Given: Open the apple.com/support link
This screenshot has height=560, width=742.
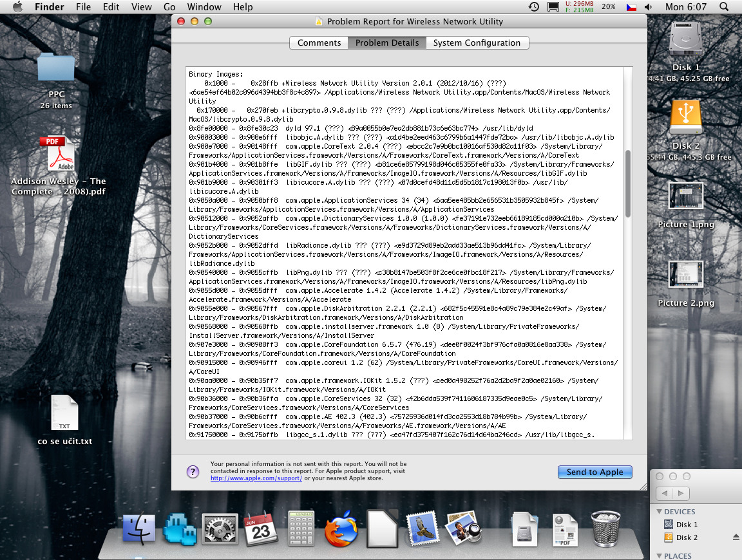Looking at the screenshot, I should click(256, 478).
